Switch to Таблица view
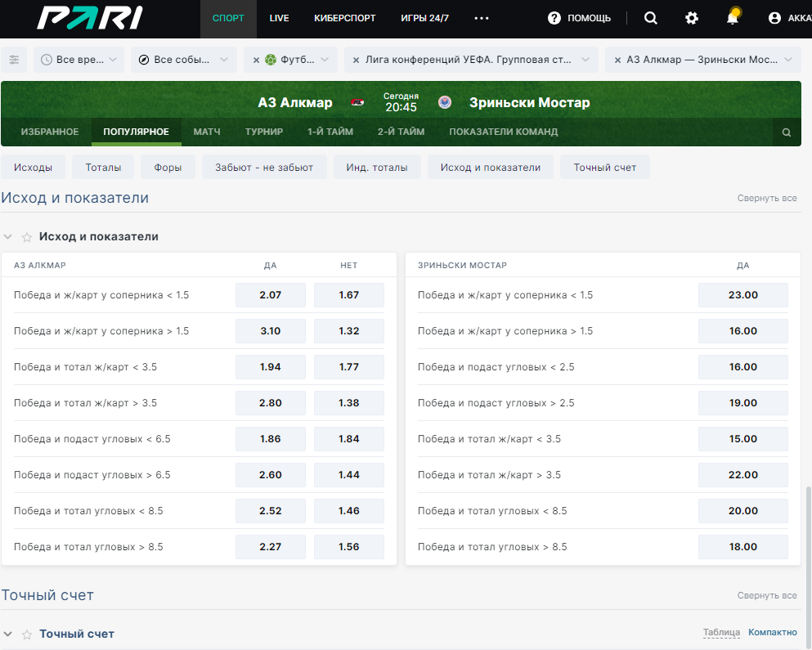812x650 pixels. coord(721,632)
